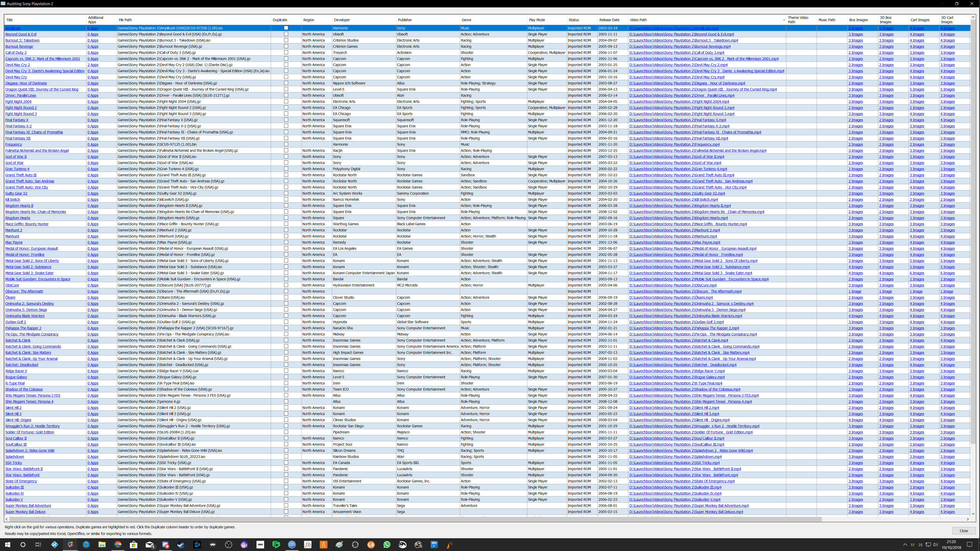Image resolution: width=980 pixels, height=551 pixels.
Task: Open the Windows Start menu
Action: pos(7,545)
